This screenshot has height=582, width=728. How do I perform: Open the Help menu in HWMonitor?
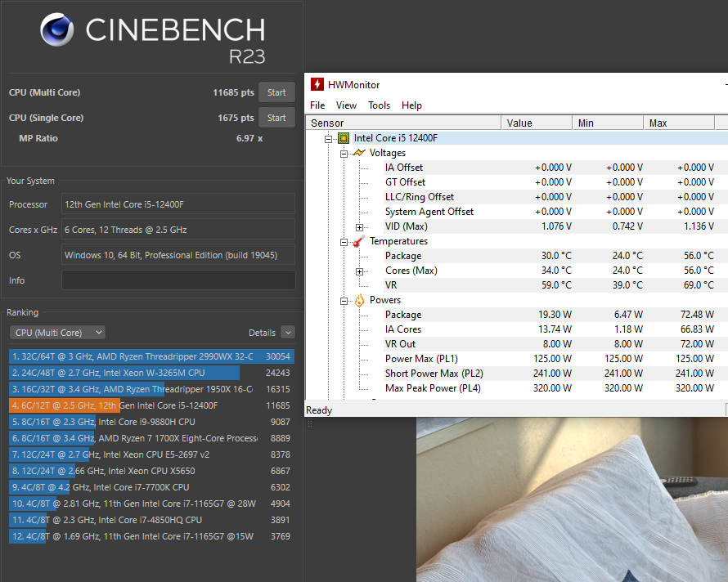[x=411, y=105]
